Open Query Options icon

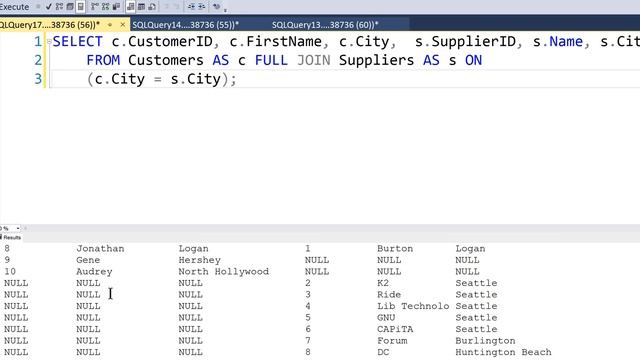[x=70, y=7]
